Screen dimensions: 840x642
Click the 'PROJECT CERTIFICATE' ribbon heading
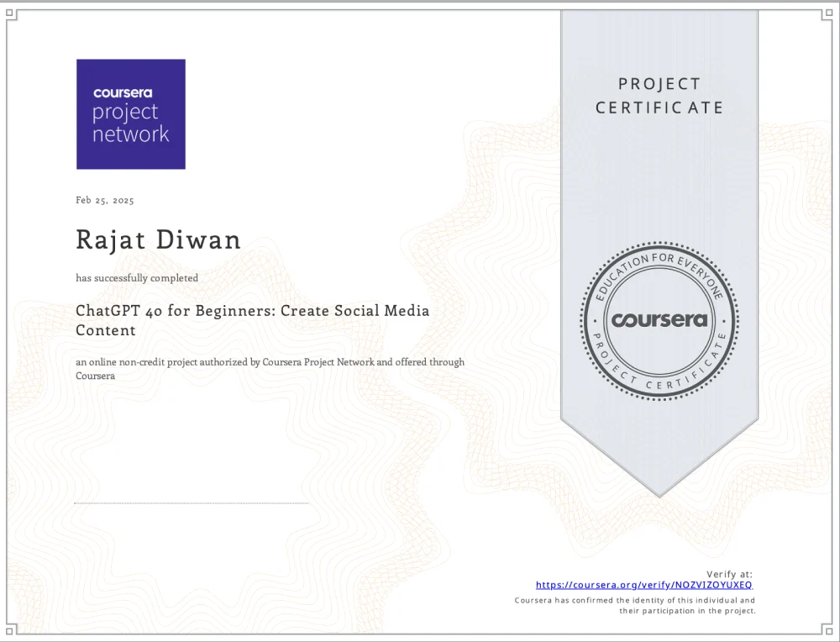pyautogui.click(x=659, y=96)
